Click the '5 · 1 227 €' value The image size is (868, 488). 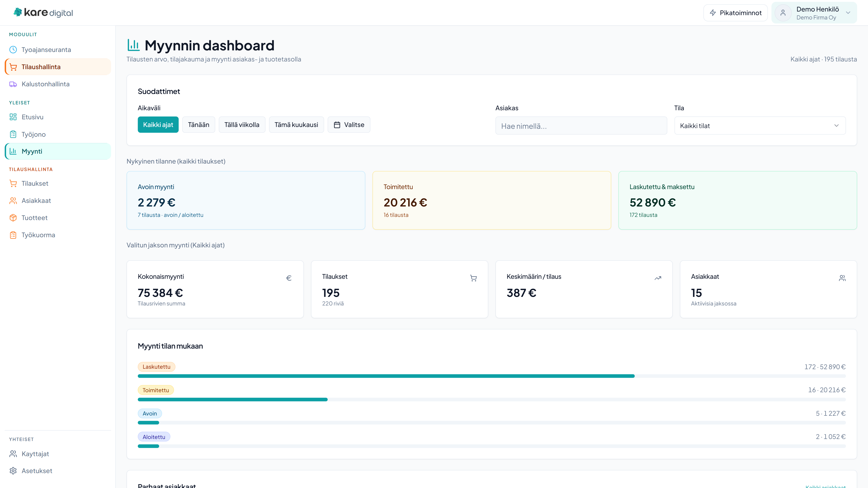[x=831, y=413]
